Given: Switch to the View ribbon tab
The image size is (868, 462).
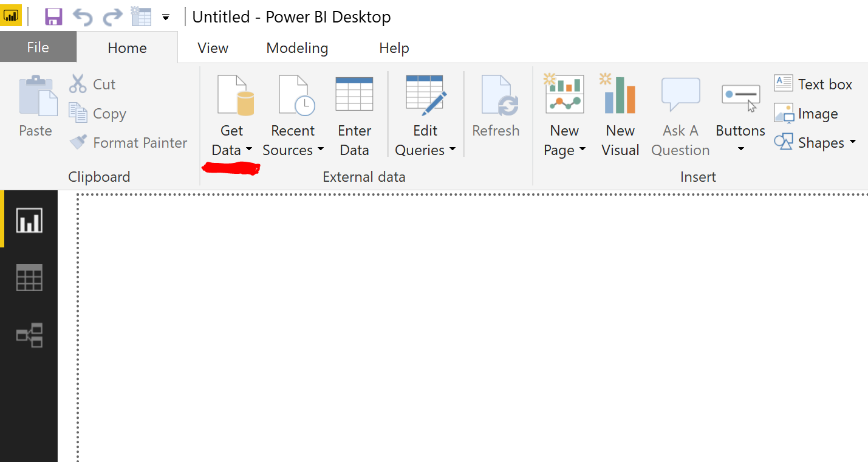Looking at the screenshot, I should 213,48.
